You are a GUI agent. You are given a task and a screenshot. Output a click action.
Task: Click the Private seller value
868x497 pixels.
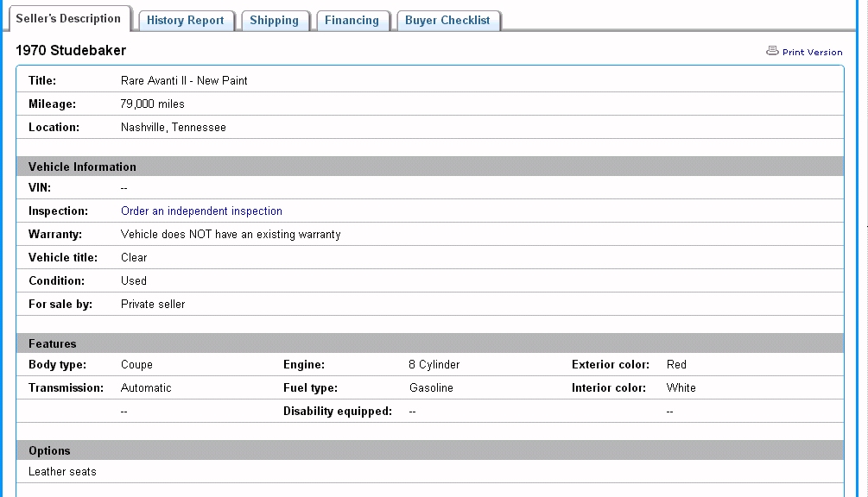pyautogui.click(x=153, y=304)
